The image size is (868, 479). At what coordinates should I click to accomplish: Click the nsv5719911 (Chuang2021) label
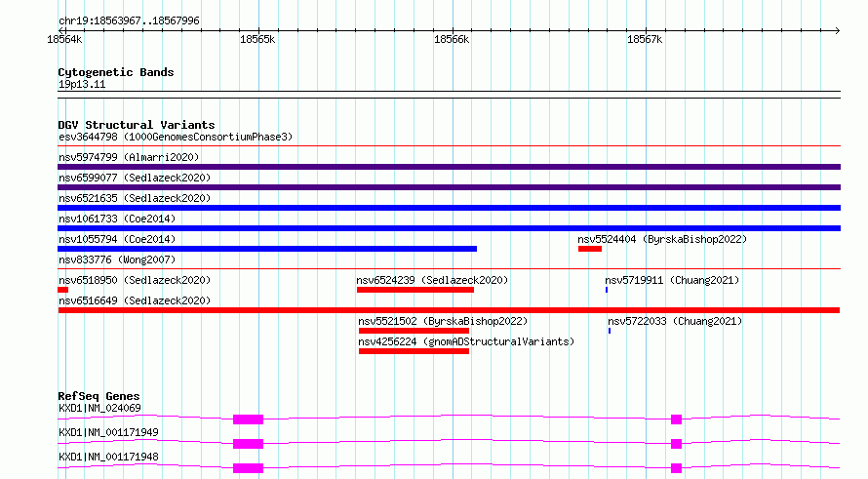pos(672,280)
